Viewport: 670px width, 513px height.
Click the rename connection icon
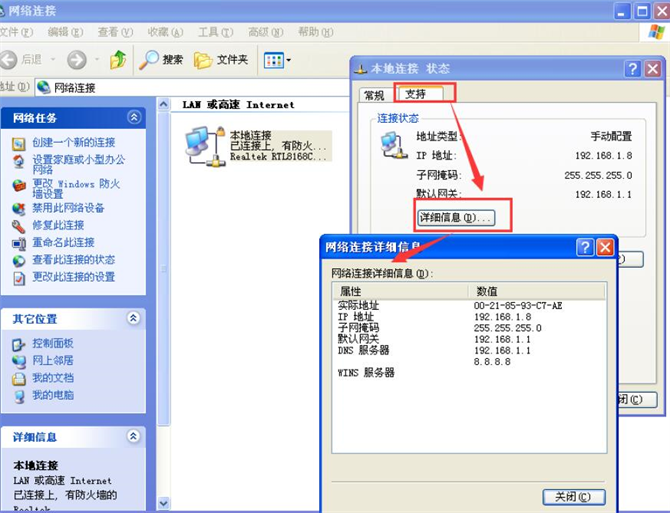tap(18, 244)
